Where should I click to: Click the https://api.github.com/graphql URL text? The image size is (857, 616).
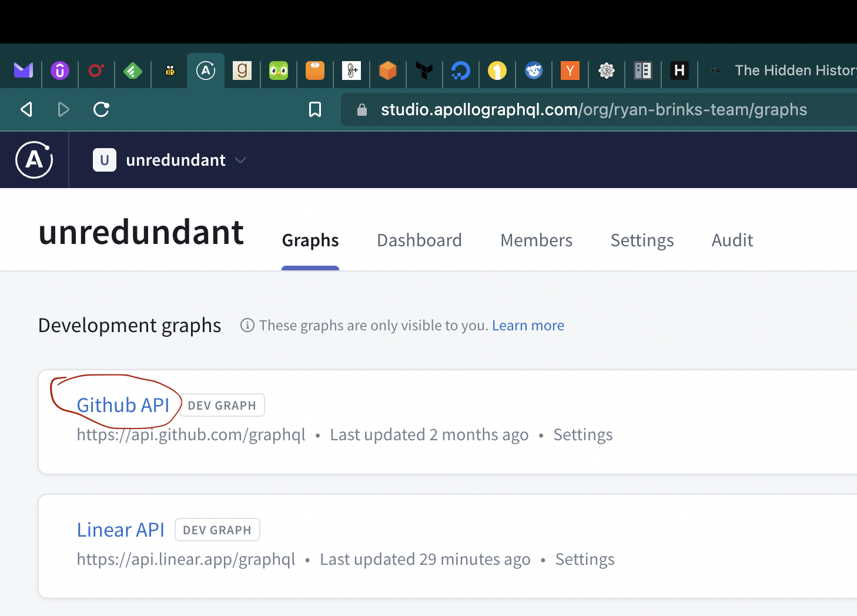click(x=191, y=435)
